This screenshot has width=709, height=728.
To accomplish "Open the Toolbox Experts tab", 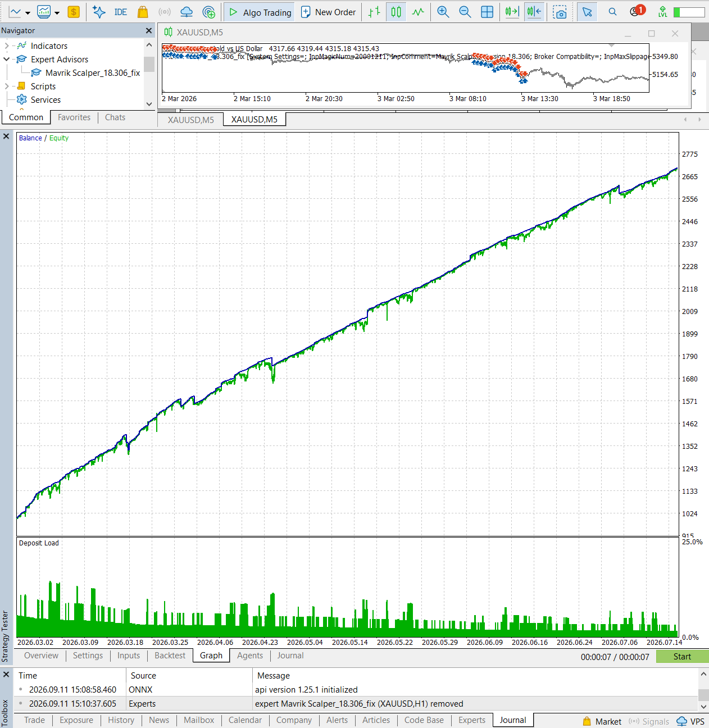I will coord(472,720).
